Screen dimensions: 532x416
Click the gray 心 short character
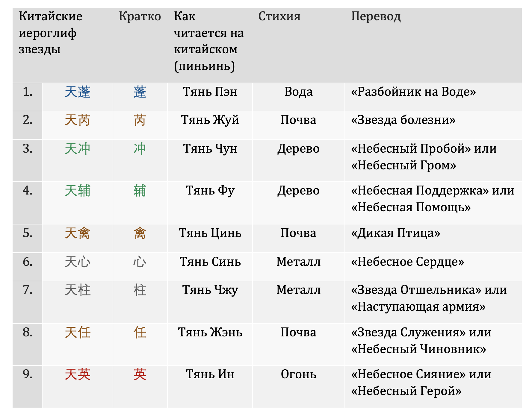click(x=140, y=262)
